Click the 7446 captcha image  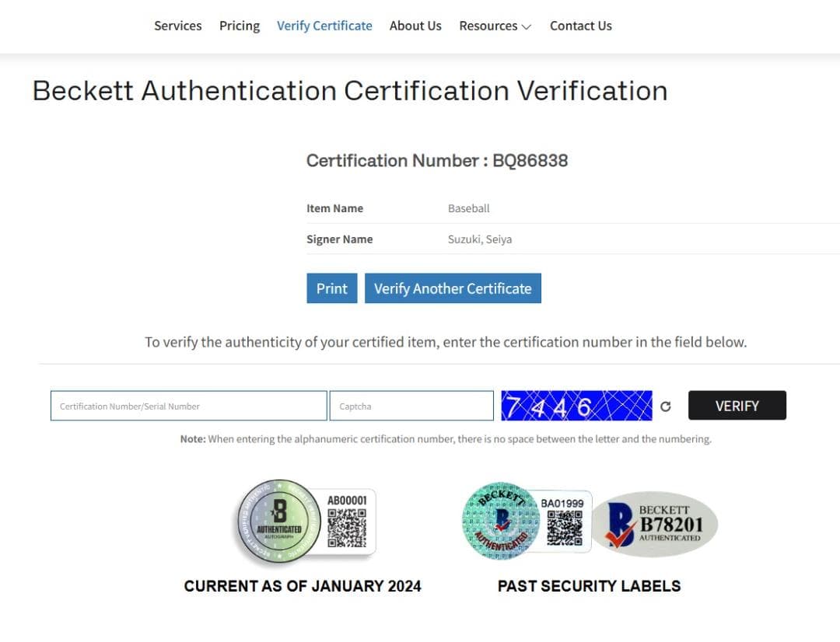pos(576,406)
